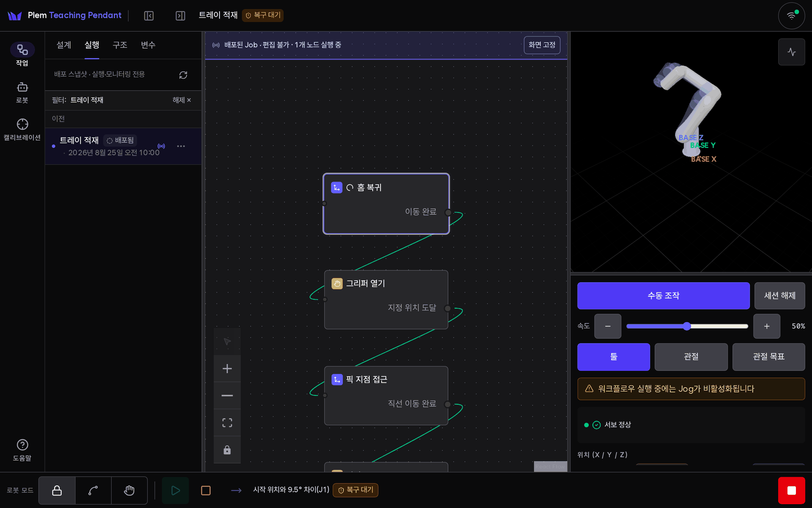
Task: Switch to the 실행 tab
Action: pos(92,45)
